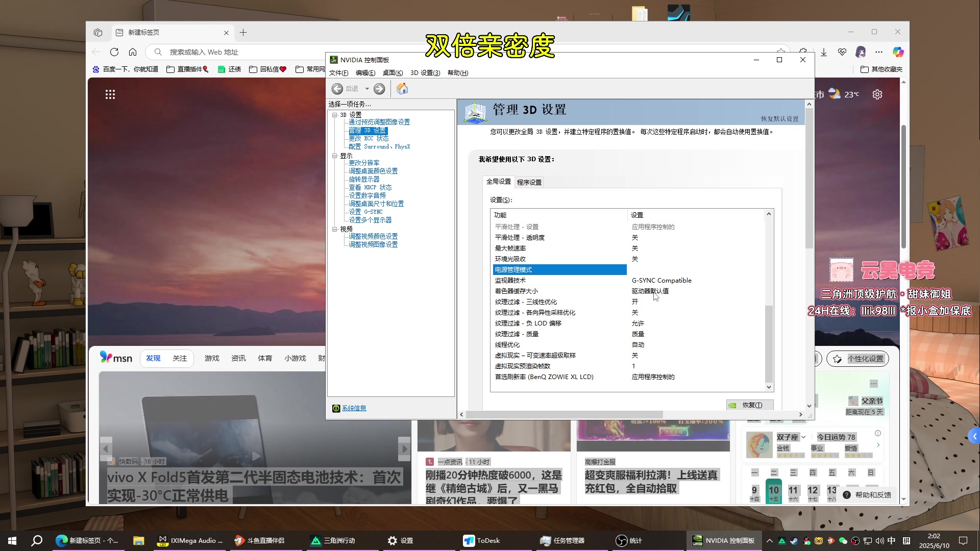Click 恢复默认设置 in the header
980x551 pixels.
click(x=779, y=119)
